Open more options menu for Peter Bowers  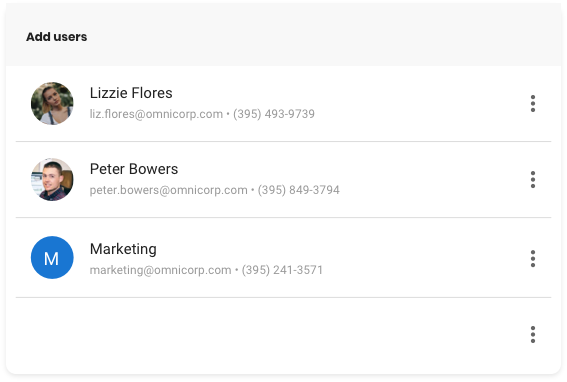[x=533, y=179]
